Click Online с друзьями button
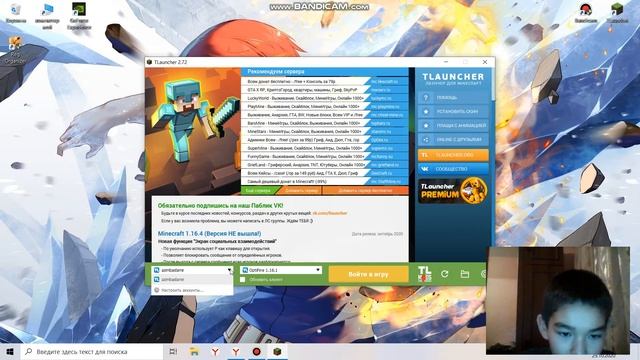This screenshot has height=360, width=640. click(453, 140)
